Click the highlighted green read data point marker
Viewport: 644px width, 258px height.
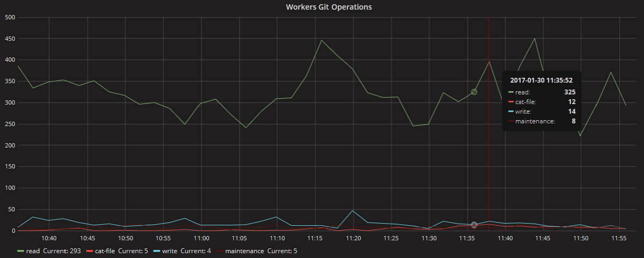474,92
